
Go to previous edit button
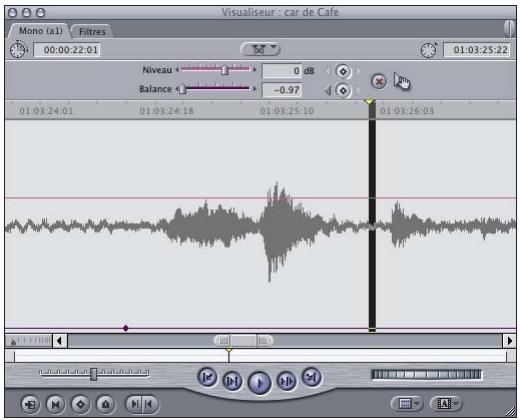[208, 378]
